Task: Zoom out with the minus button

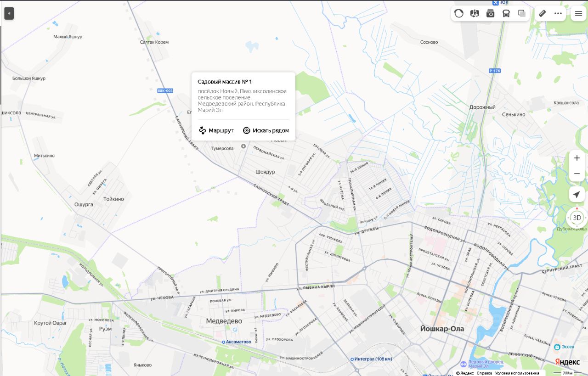Action: point(577,174)
